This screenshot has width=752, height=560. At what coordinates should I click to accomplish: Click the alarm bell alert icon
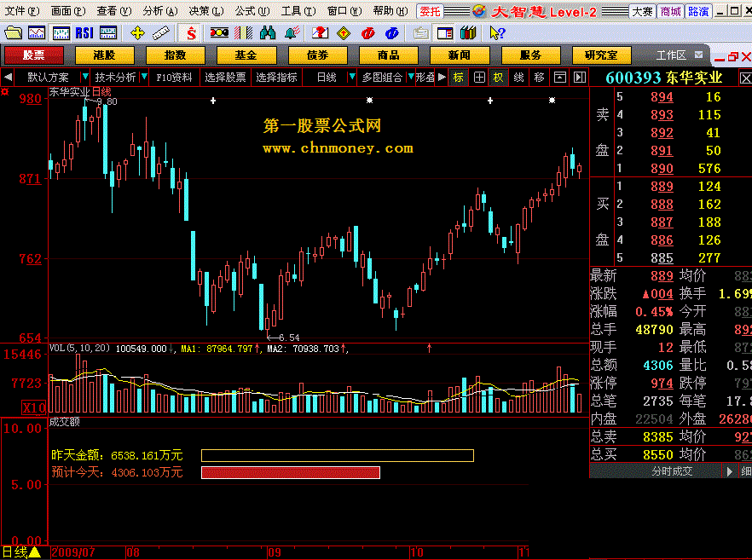click(x=292, y=33)
